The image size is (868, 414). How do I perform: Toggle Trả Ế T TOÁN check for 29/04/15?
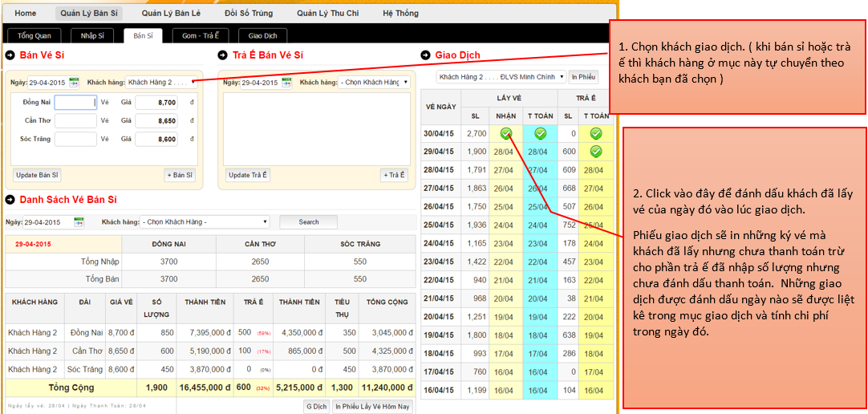[x=596, y=152]
